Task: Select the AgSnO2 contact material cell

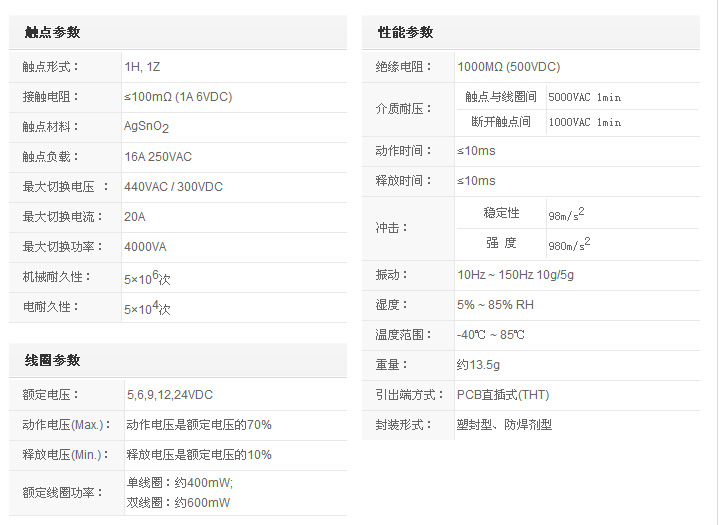Action: pos(146,127)
